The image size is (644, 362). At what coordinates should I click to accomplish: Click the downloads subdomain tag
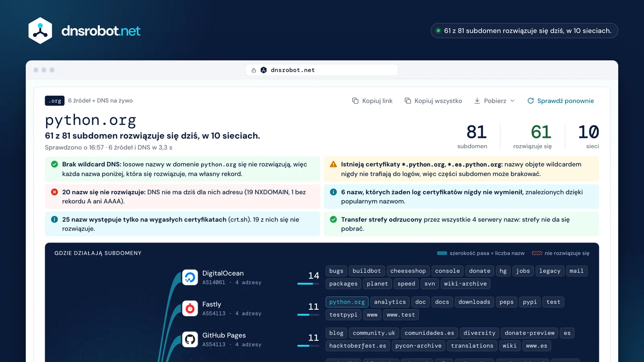tap(474, 302)
